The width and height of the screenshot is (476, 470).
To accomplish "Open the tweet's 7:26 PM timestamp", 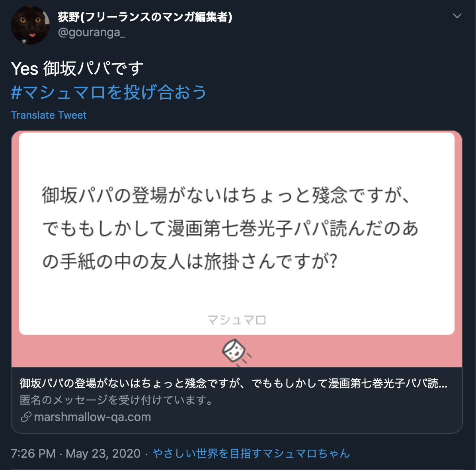I will tap(33, 453).
